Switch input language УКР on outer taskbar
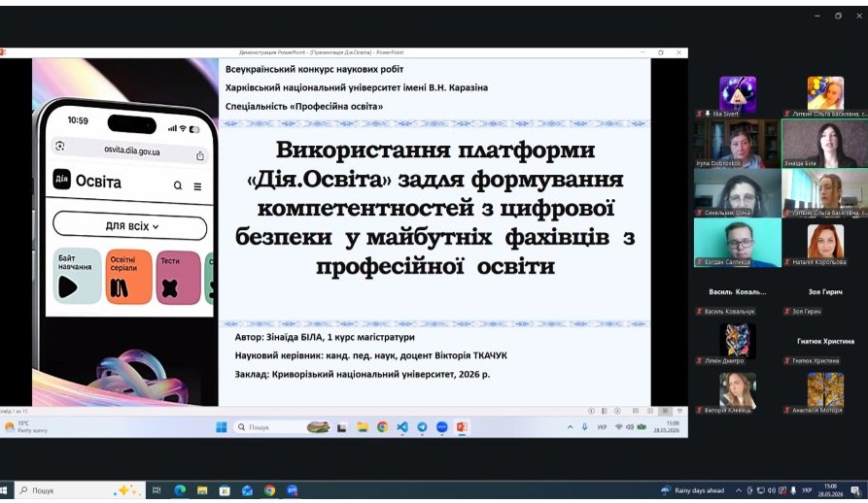This screenshot has height=503, width=868. tap(807, 490)
